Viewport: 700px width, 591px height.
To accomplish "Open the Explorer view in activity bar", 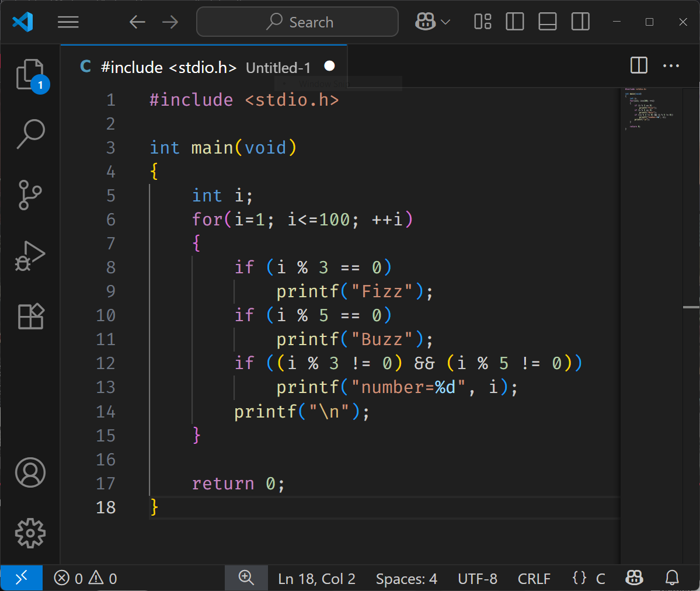I will pos(30,75).
